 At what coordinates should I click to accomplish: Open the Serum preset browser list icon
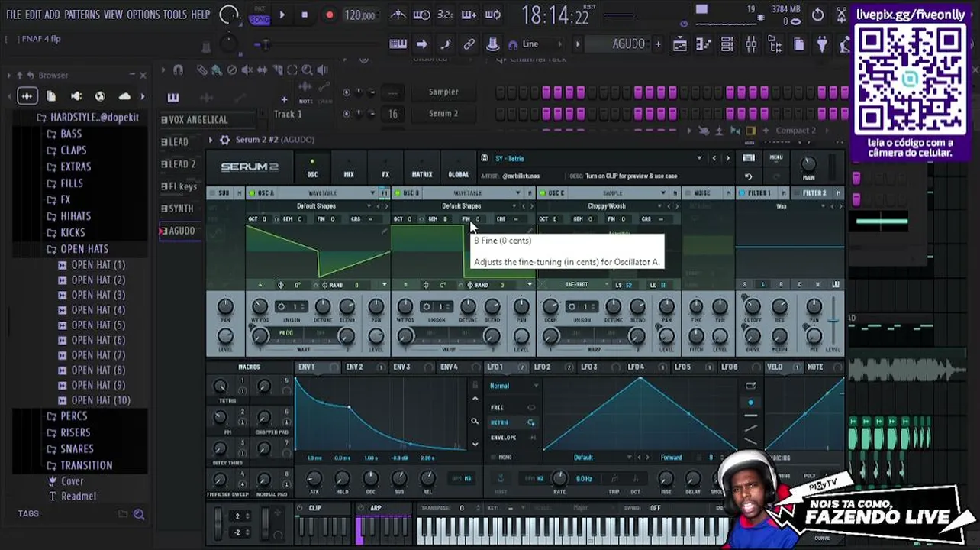pyautogui.click(x=748, y=158)
